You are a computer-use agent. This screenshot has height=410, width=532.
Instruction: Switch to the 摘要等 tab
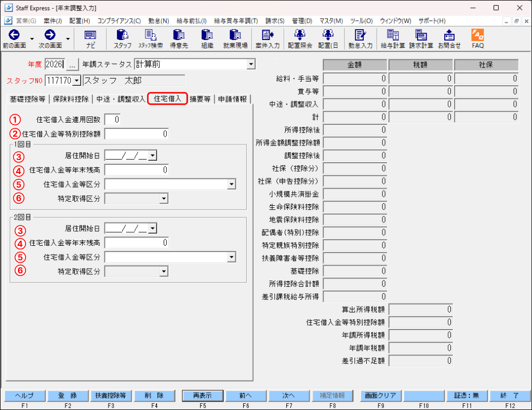(200, 99)
